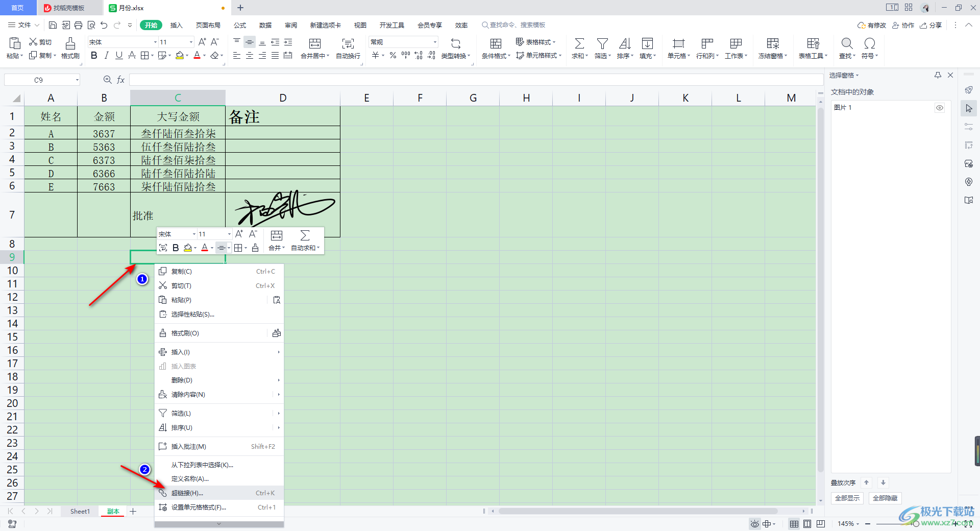
Task: Choose 超链接(H)... from the context menu
Action: pos(219,493)
